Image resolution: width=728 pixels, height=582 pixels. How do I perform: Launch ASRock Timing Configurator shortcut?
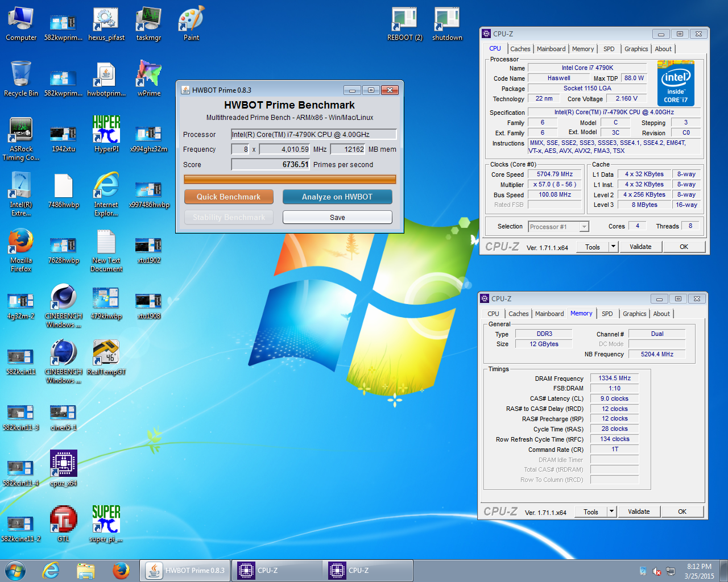21,139
